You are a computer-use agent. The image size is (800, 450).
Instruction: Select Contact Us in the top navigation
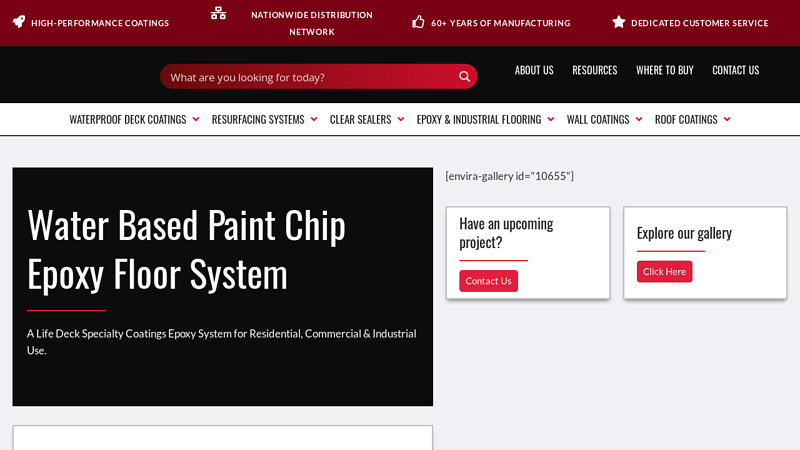point(735,70)
